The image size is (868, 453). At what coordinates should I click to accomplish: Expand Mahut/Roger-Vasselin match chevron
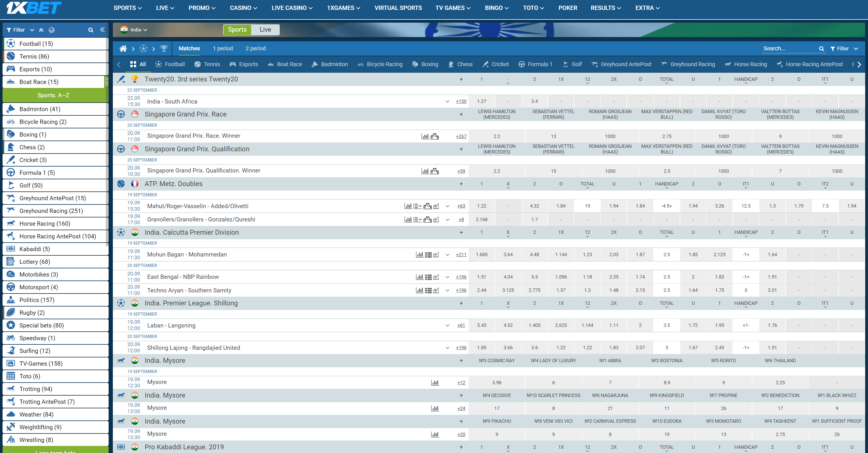pos(447,206)
